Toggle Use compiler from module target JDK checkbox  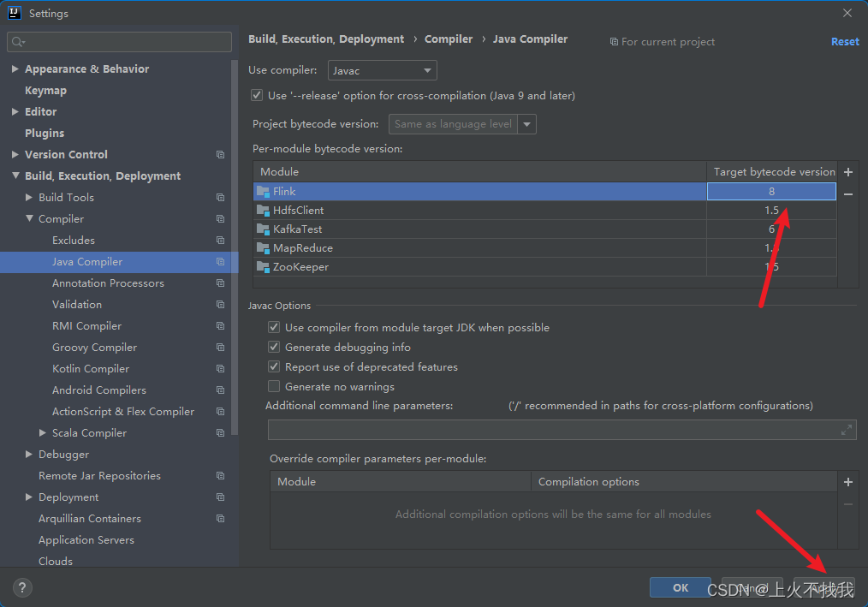point(274,327)
